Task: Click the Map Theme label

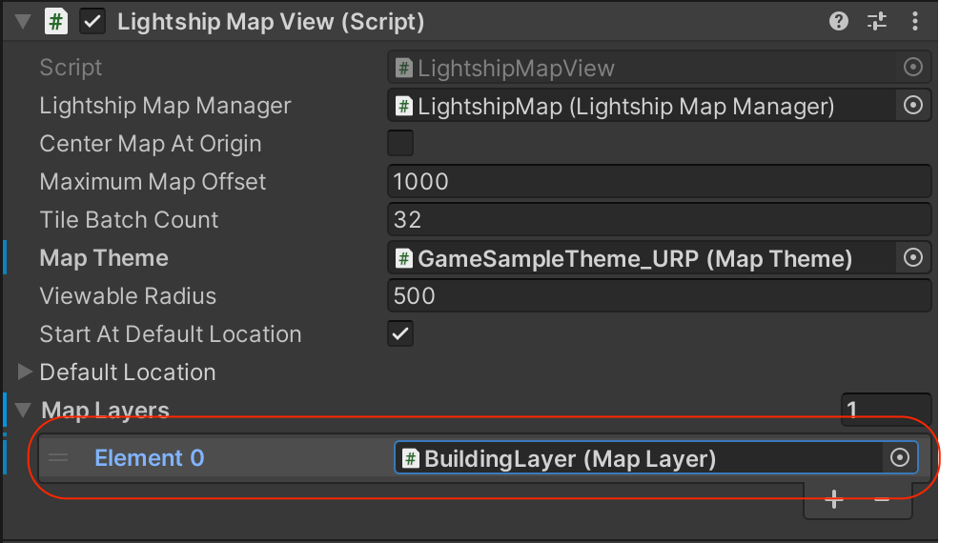Action: 104,258
